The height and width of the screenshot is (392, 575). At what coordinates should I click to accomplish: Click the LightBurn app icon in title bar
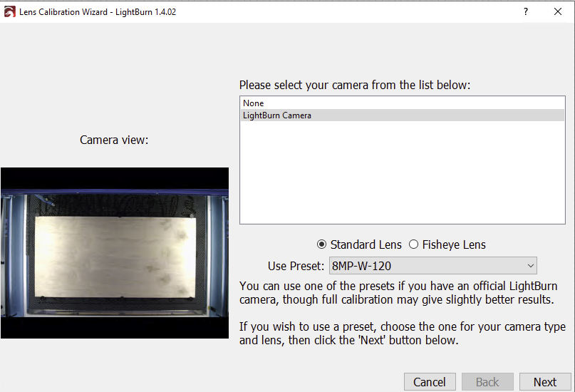pos(9,11)
